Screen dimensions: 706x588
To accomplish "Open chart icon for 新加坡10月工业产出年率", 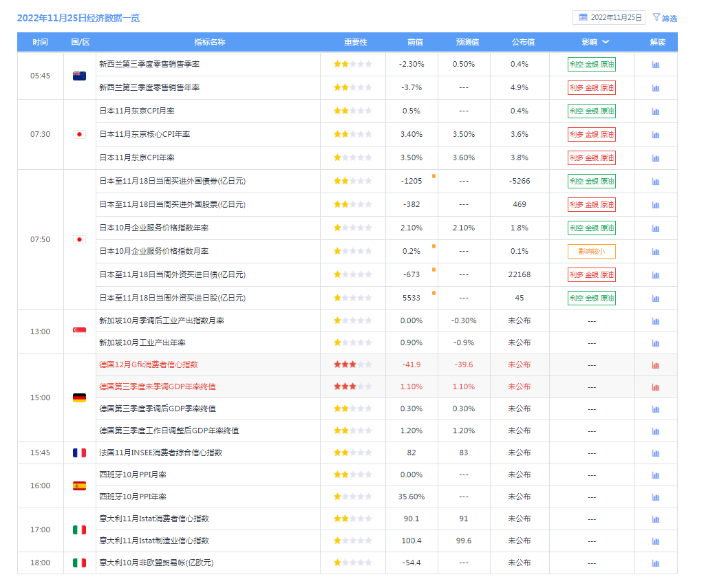I will (x=656, y=343).
